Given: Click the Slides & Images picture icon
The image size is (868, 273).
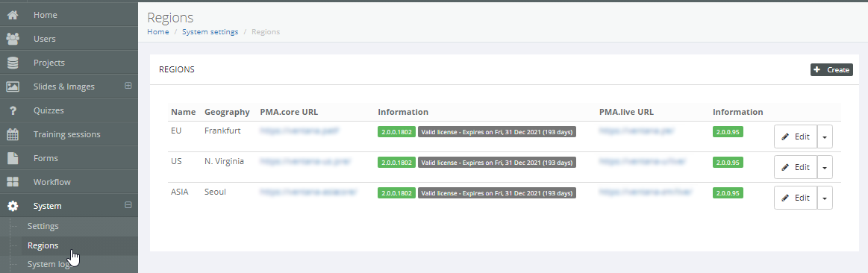Looking at the screenshot, I should point(12,87).
